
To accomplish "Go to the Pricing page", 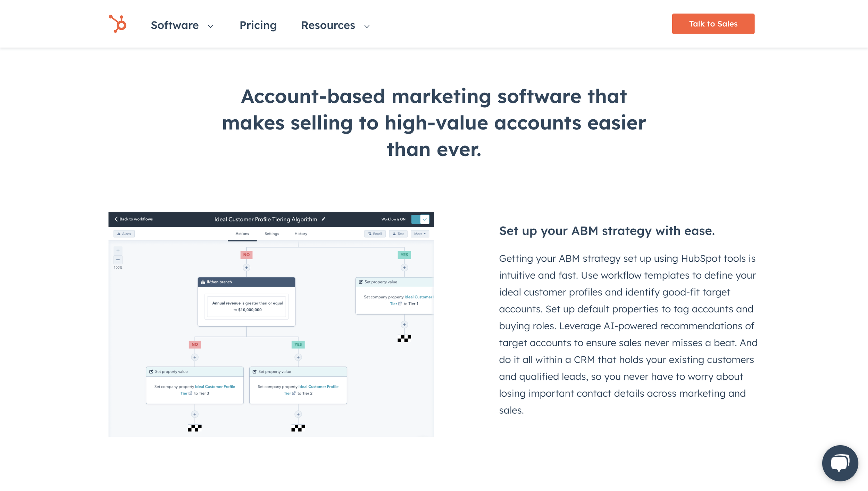I will click(258, 25).
